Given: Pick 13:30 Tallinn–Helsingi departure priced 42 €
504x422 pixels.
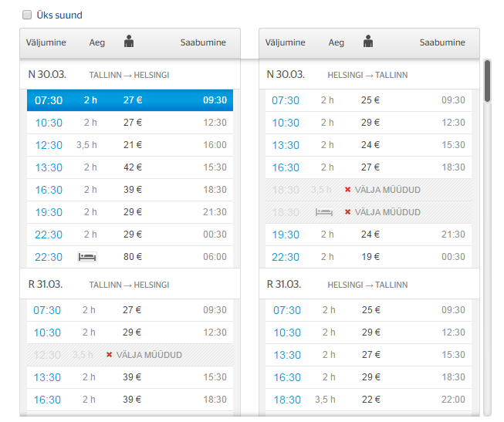Looking at the screenshot, I should point(130,167).
